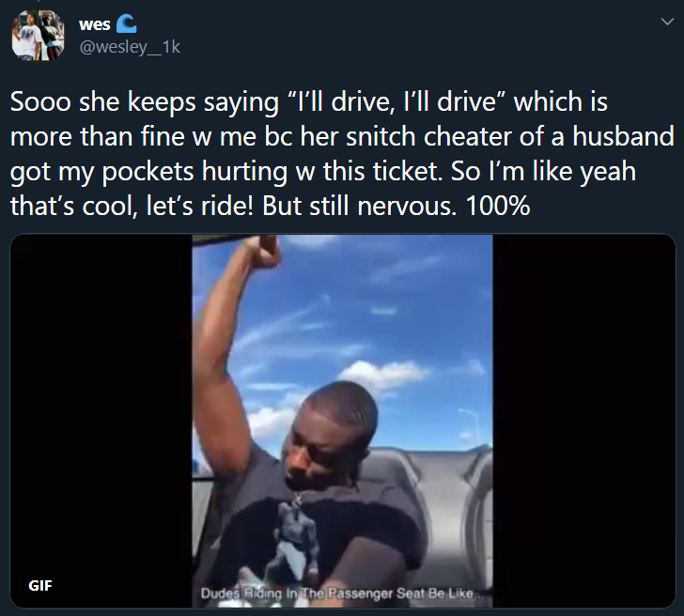
Task: Open the tweet options chevron menu
Action: [667, 22]
